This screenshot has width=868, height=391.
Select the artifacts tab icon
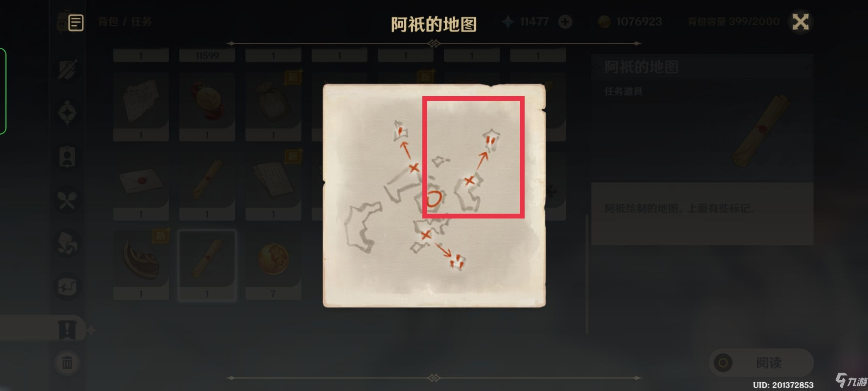[x=67, y=113]
